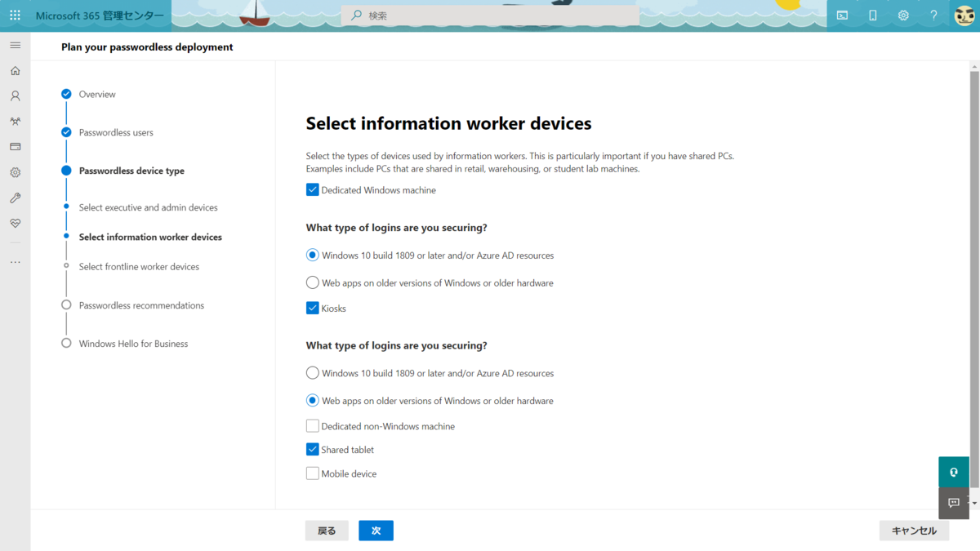Click the キャンセル cancel button
Viewport: 980px width, 551px height.
click(914, 531)
